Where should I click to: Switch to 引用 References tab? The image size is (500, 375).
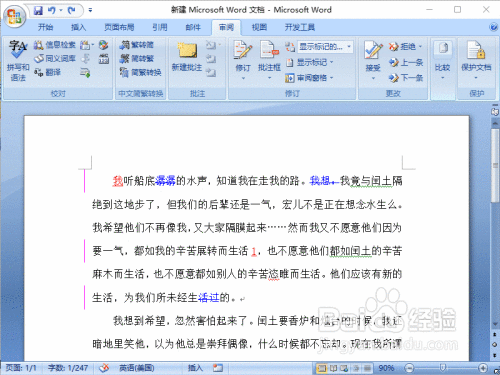160,27
